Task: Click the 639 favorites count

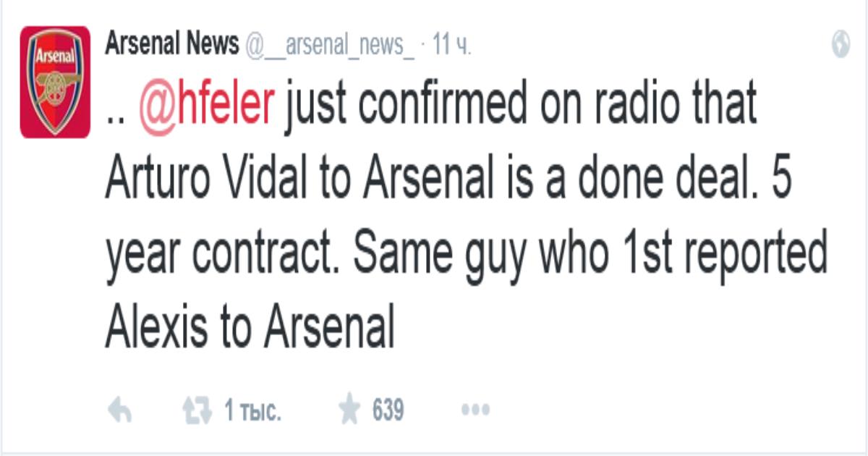Action: 388,412
